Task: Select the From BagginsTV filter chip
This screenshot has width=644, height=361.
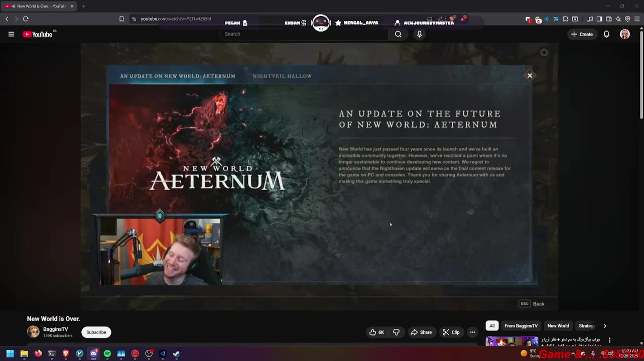Action: (521, 326)
